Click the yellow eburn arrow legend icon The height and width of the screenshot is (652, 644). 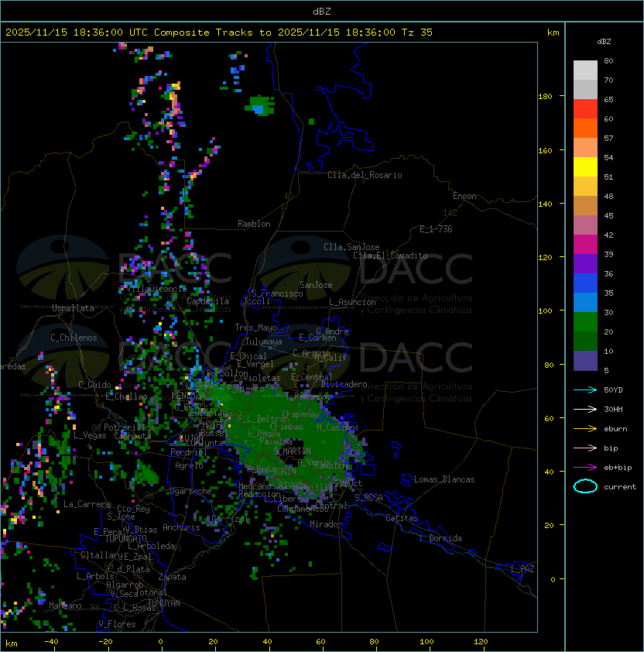tap(585, 429)
